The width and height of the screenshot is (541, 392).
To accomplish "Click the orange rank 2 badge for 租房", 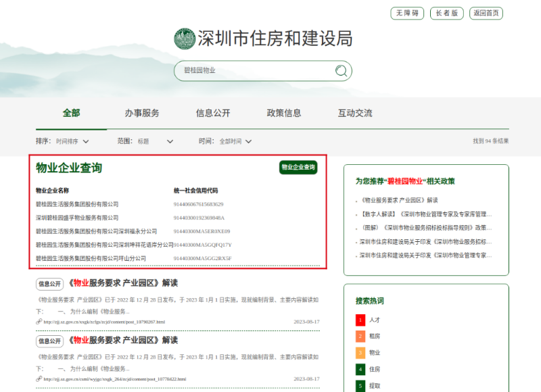I will point(360,336).
